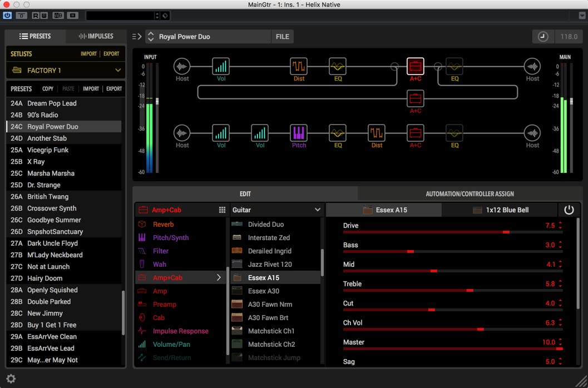Screen dimensions: 588x388
Task: Switch to the IMPULSES tab
Action: tap(96, 37)
